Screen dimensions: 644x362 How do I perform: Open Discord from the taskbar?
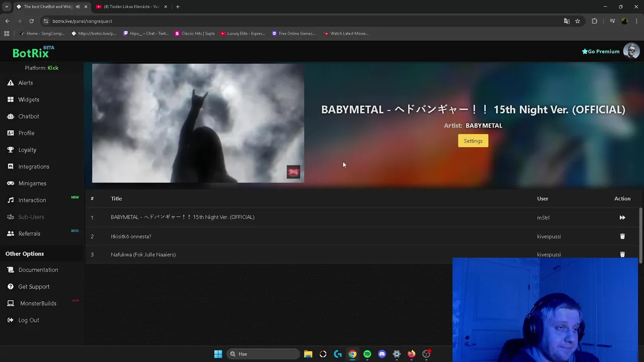point(382,354)
